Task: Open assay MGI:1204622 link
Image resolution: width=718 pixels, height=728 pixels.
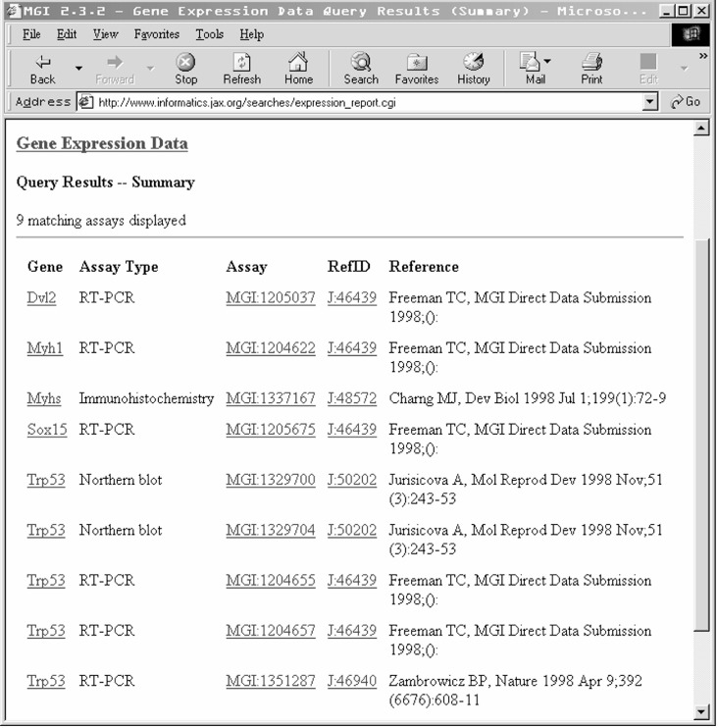Action: 271,348
